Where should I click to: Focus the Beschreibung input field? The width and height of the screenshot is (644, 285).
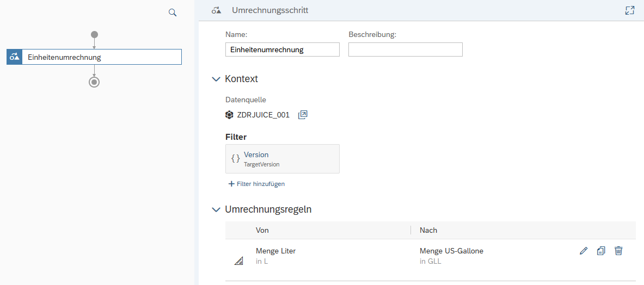tap(406, 49)
